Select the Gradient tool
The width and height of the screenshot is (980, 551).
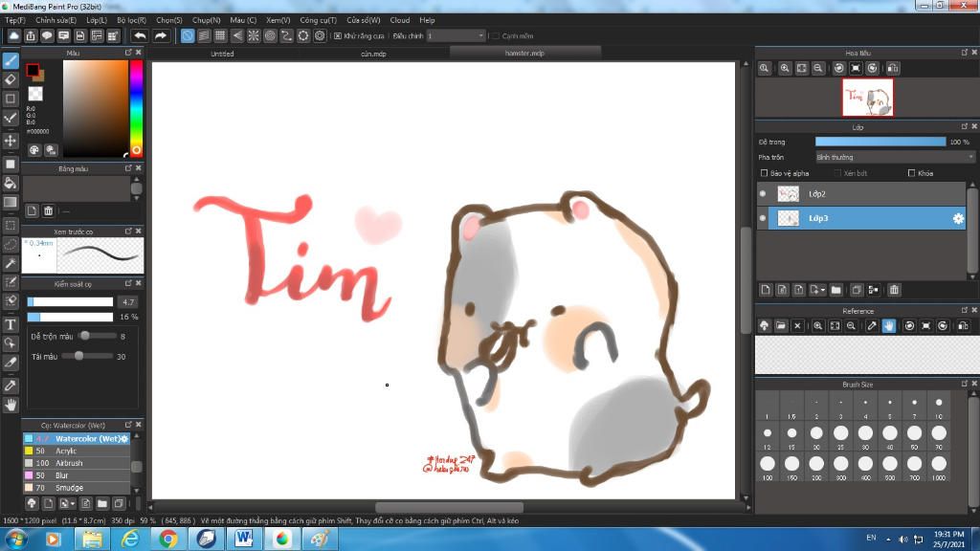pyautogui.click(x=11, y=203)
